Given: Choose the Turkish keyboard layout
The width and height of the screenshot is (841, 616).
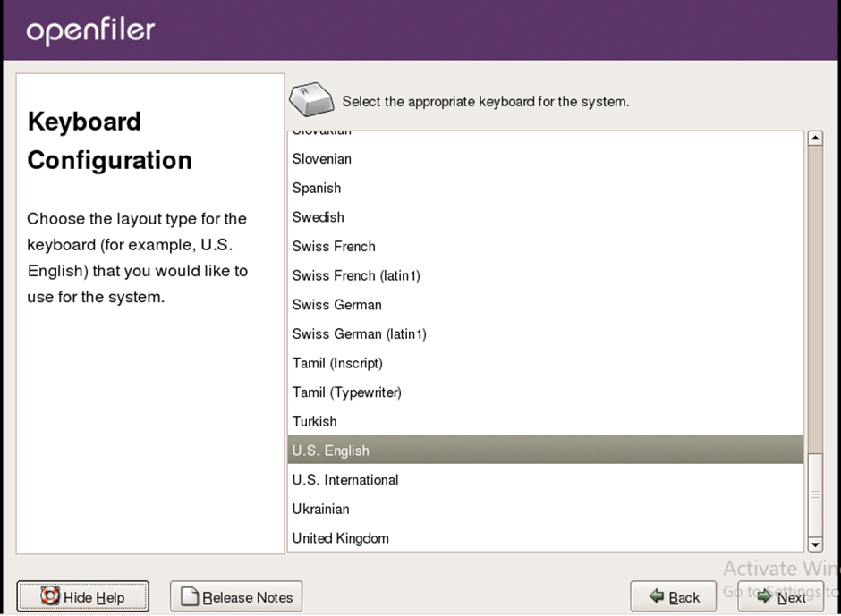Looking at the screenshot, I should (x=546, y=421).
